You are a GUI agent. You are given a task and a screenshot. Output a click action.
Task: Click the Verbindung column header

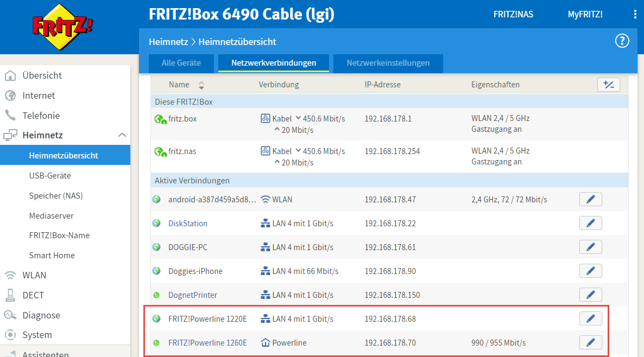[279, 85]
